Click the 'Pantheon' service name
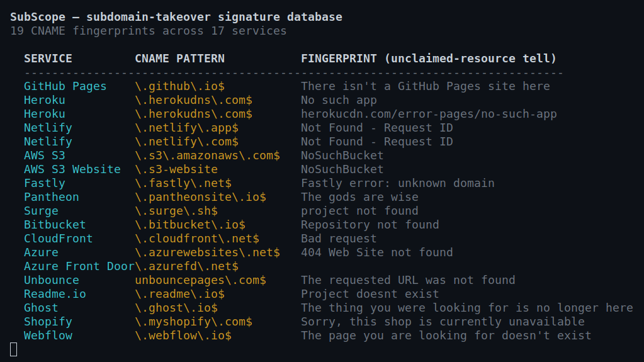644x362 pixels. click(x=52, y=197)
